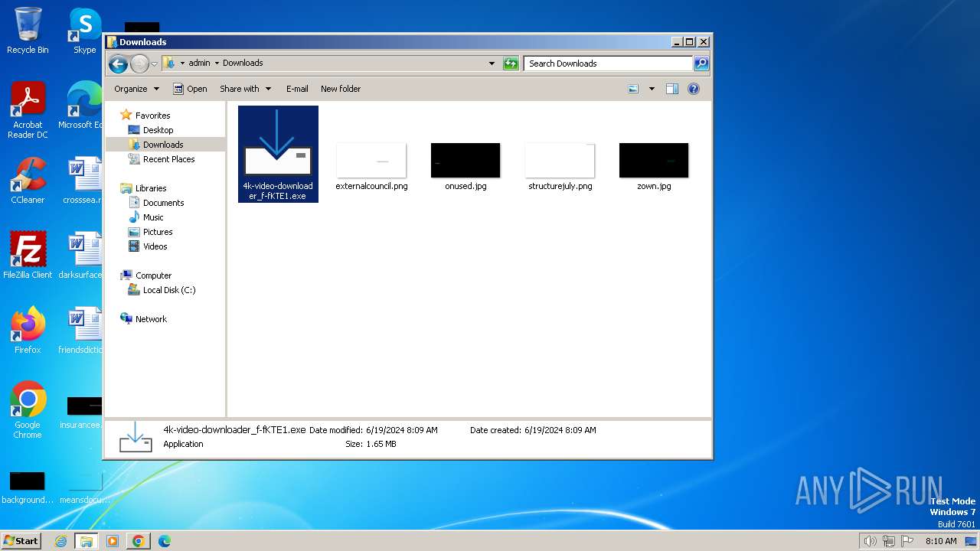The width and height of the screenshot is (980, 551).
Task: Select Firefox desktop icon
Action: 28,331
